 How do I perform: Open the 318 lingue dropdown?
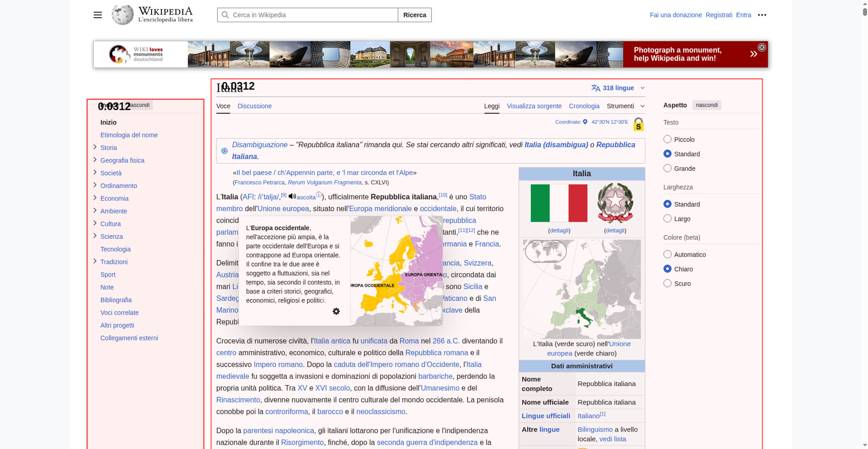coord(618,88)
